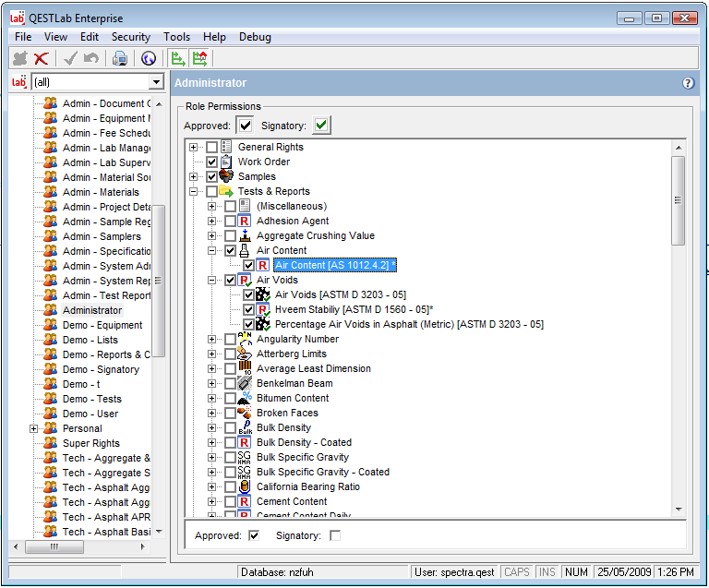Expand the Samples tree node
Image resolution: width=709 pixels, height=588 pixels.
pos(194,177)
